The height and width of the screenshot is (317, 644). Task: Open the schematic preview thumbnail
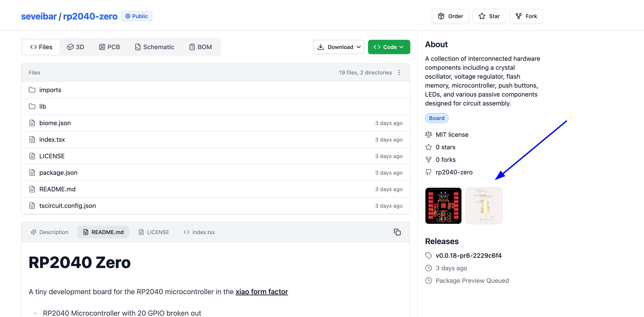pyautogui.click(x=484, y=206)
